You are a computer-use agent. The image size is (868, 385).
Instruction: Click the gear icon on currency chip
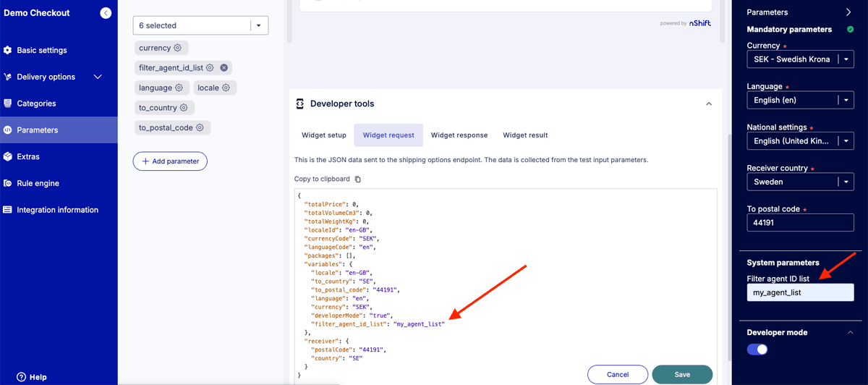(178, 48)
